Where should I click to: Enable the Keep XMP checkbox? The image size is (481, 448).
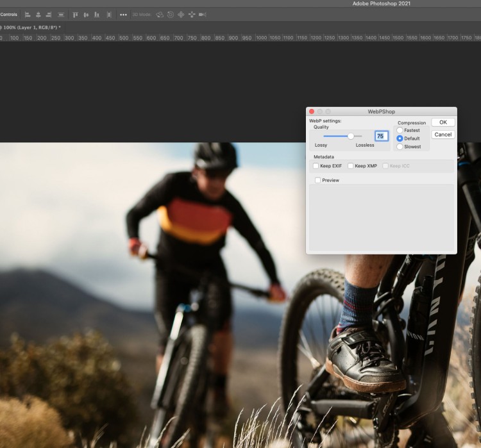350,166
